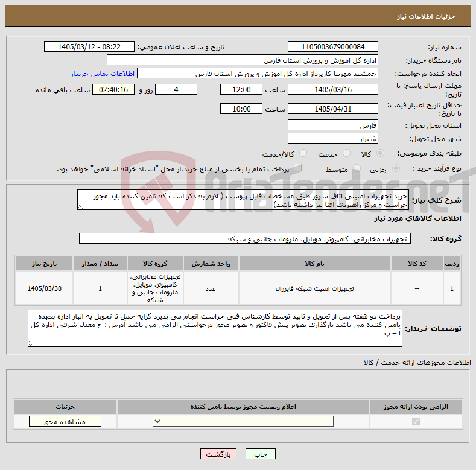
Task: Select the متوسط purchase type radio
Action: click(x=357, y=168)
